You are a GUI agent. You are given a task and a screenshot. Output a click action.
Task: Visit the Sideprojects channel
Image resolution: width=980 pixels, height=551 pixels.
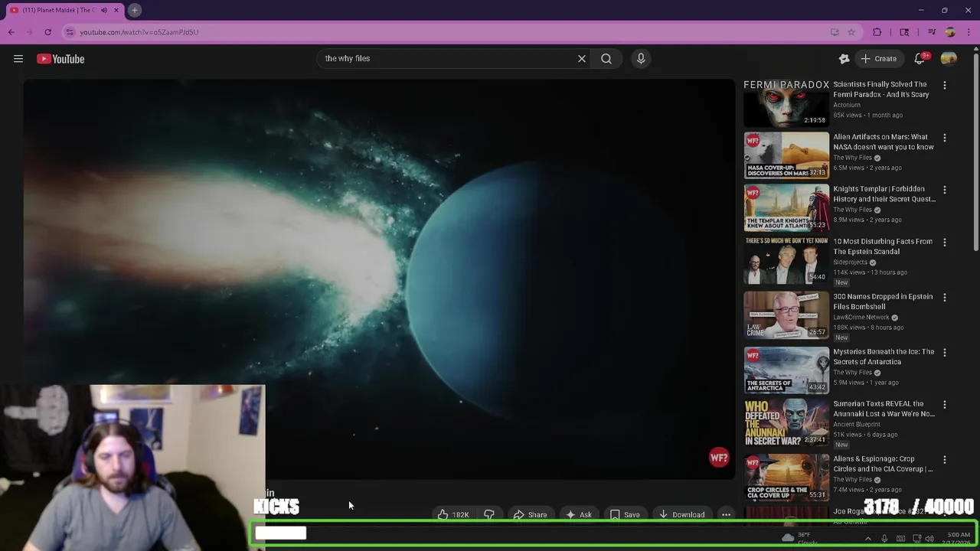(x=851, y=262)
